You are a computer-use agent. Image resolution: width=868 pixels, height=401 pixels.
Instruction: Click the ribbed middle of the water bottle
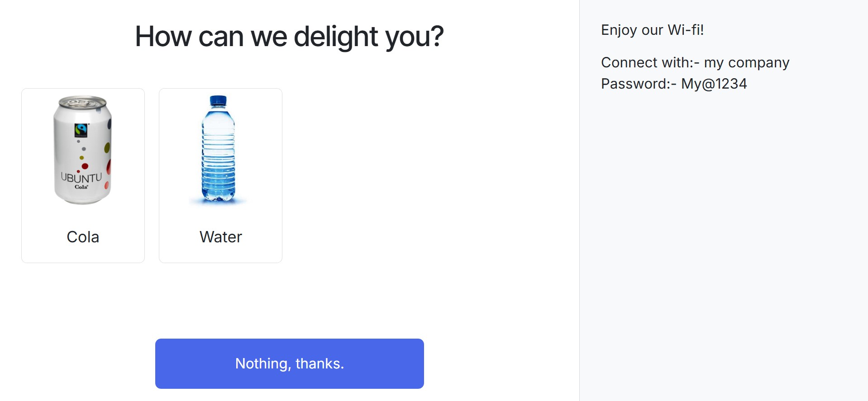tap(218, 154)
